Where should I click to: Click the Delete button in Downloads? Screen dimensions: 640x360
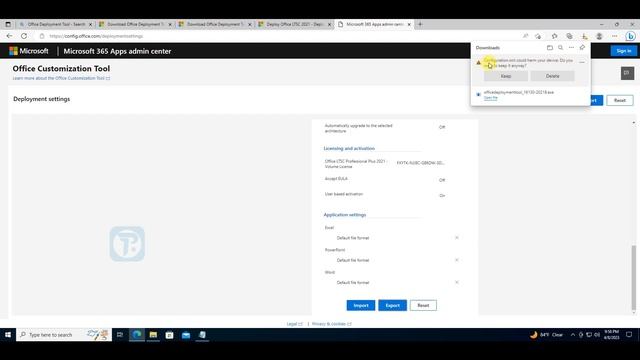(552, 76)
